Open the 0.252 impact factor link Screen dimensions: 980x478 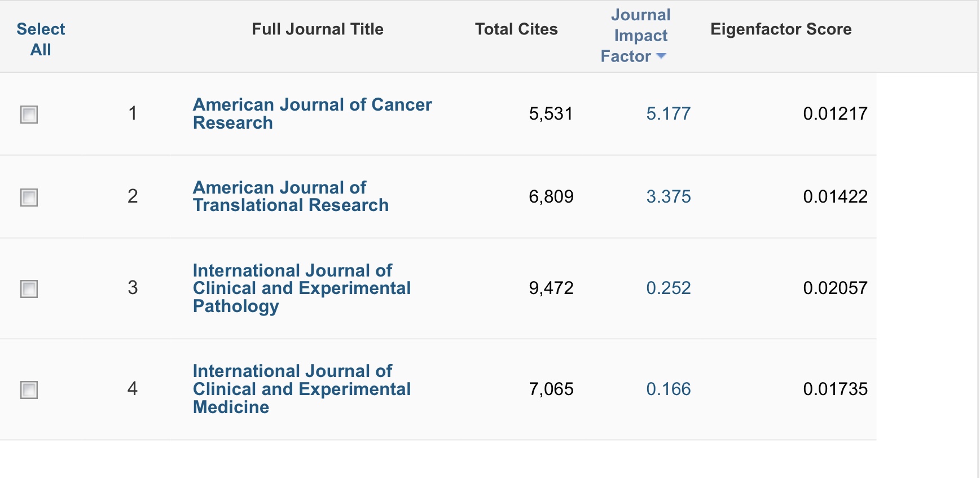tap(668, 288)
